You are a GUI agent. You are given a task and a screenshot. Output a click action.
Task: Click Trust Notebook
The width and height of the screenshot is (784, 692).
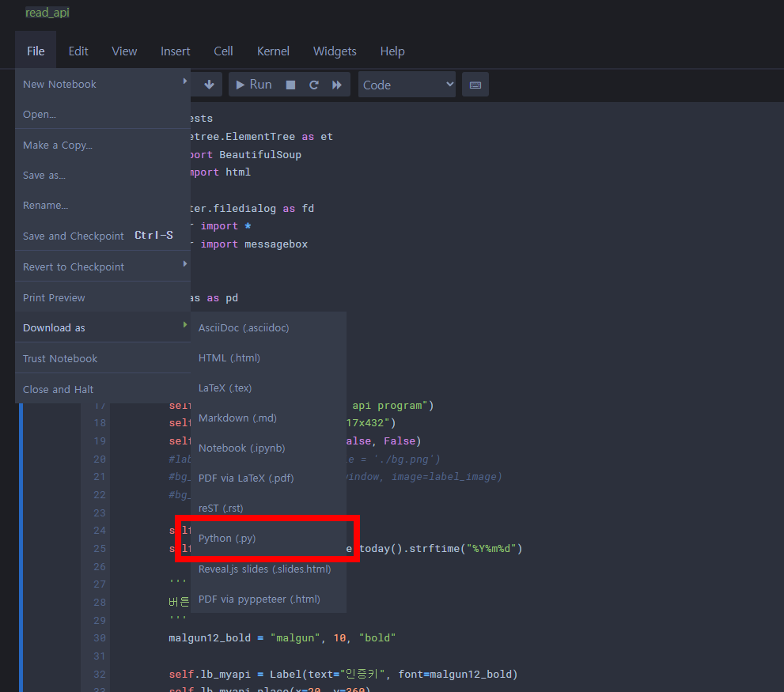point(103,358)
